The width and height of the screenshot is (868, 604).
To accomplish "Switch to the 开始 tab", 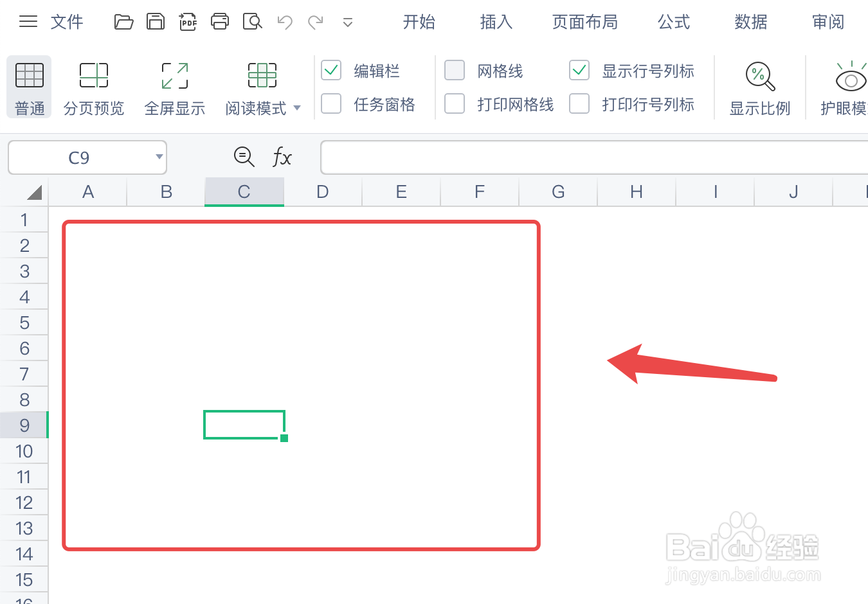I will 419,22.
